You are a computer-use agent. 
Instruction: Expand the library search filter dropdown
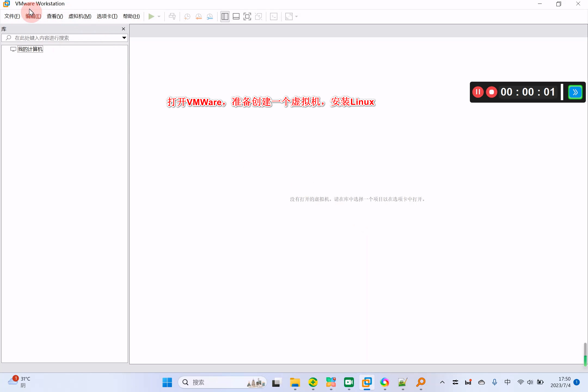124,38
